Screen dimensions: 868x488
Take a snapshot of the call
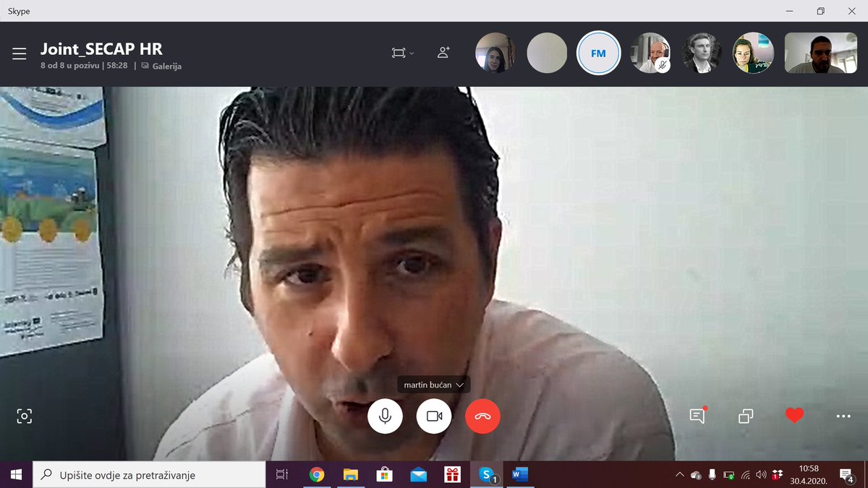click(25, 416)
